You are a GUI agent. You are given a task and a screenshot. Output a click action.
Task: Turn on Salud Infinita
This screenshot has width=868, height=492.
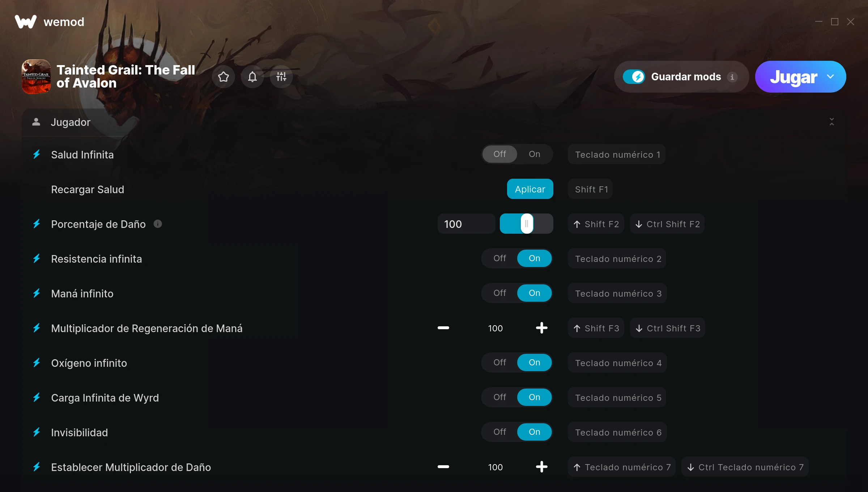(x=535, y=154)
